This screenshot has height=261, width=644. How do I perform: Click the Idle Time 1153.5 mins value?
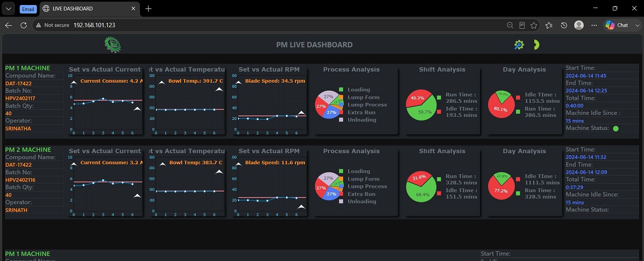(542, 101)
